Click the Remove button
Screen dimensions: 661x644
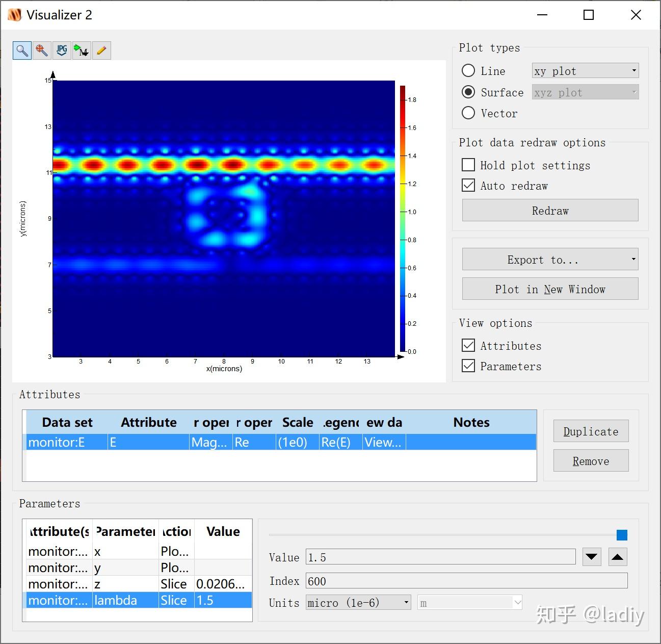pyautogui.click(x=591, y=461)
